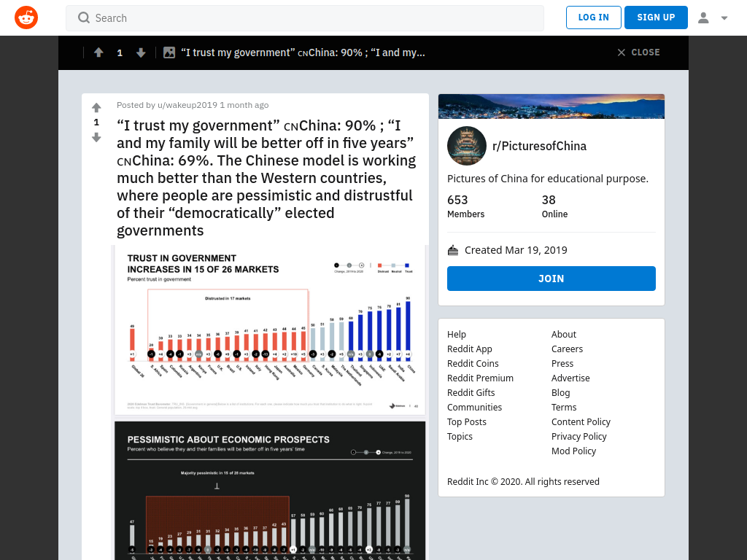Select the '38' online count
This screenshot has width=747, height=560.
549,200
